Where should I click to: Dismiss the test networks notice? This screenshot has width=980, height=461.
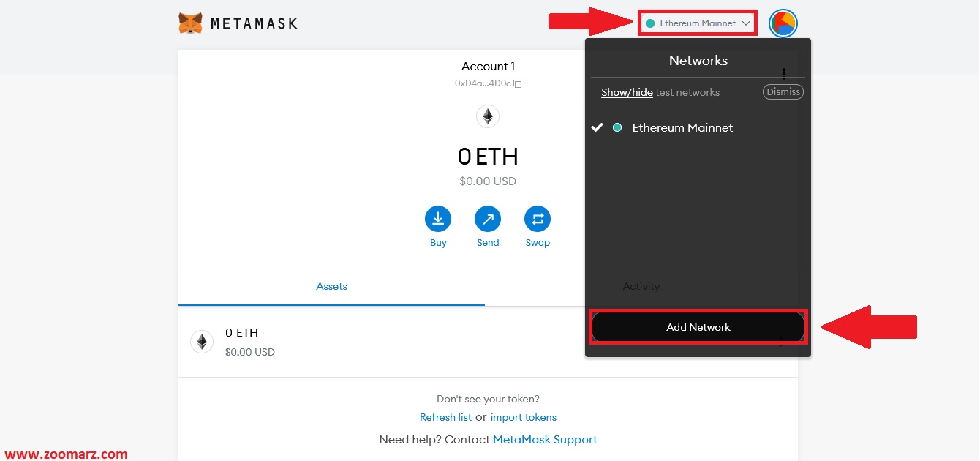783,92
